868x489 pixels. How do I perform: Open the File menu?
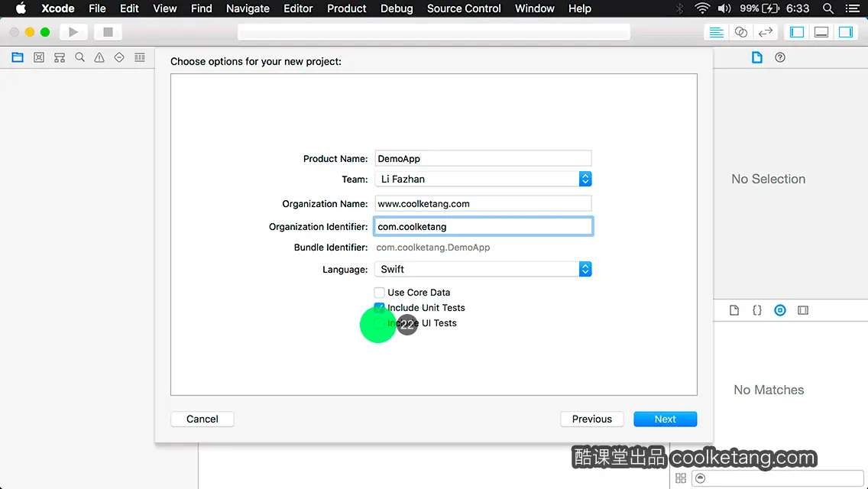pos(97,8)
